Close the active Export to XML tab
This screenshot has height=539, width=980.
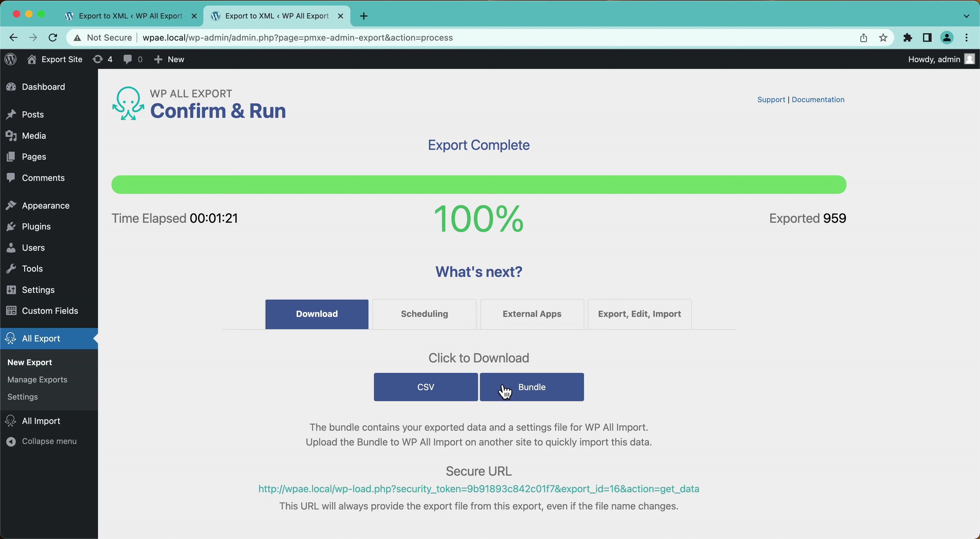(341, 16)
